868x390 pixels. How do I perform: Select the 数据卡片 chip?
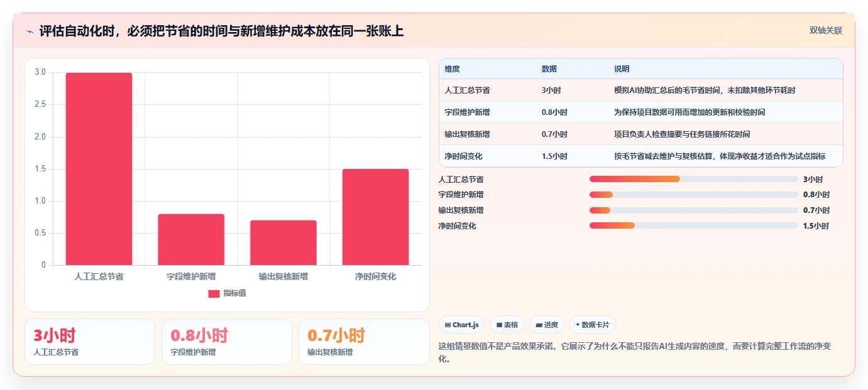(x=593, y=325)
